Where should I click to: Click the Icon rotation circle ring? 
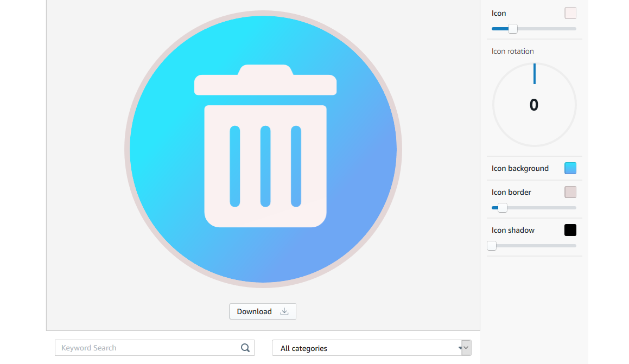click(x=493, y=105)
